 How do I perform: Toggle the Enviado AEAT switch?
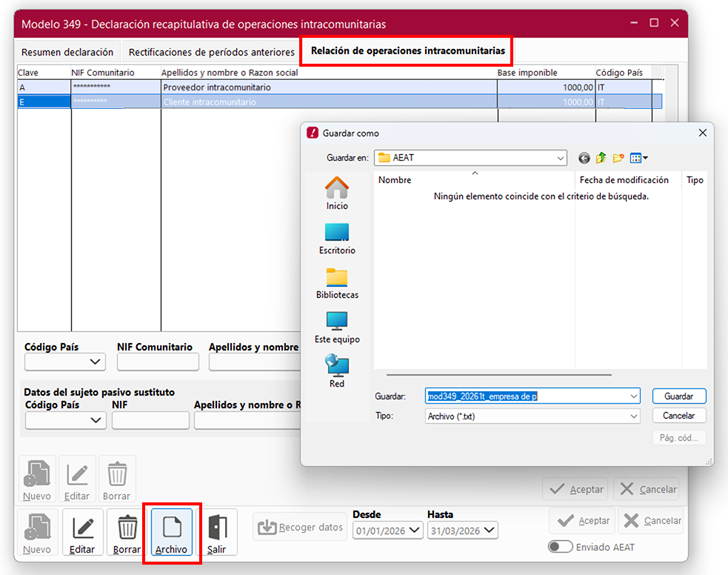[x=561, y=547]
